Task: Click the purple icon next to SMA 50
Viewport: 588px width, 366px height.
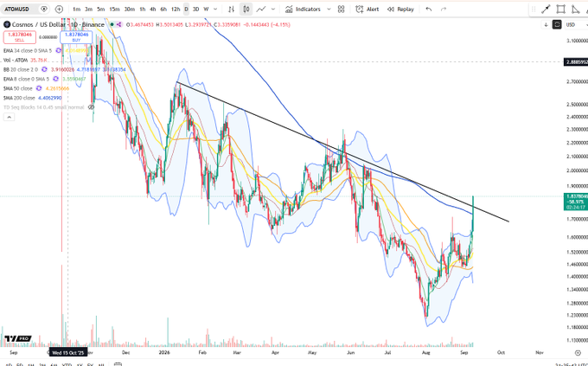Action: pos(39,88)
